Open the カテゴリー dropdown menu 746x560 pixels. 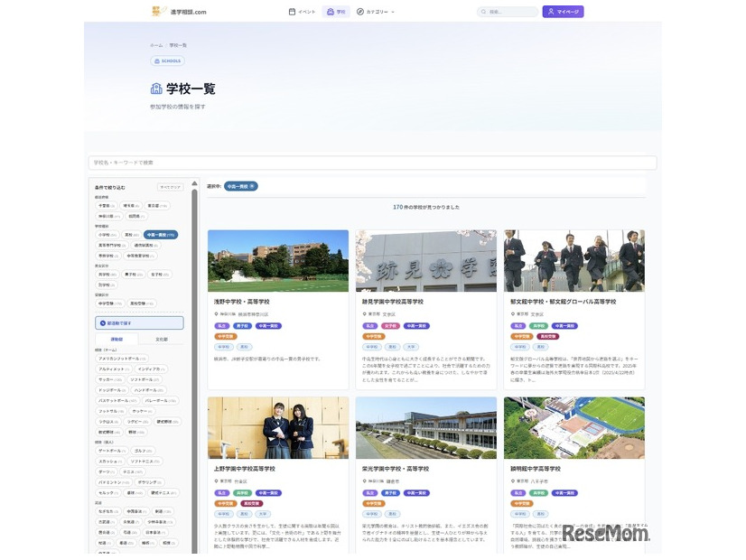pos(376,12)
